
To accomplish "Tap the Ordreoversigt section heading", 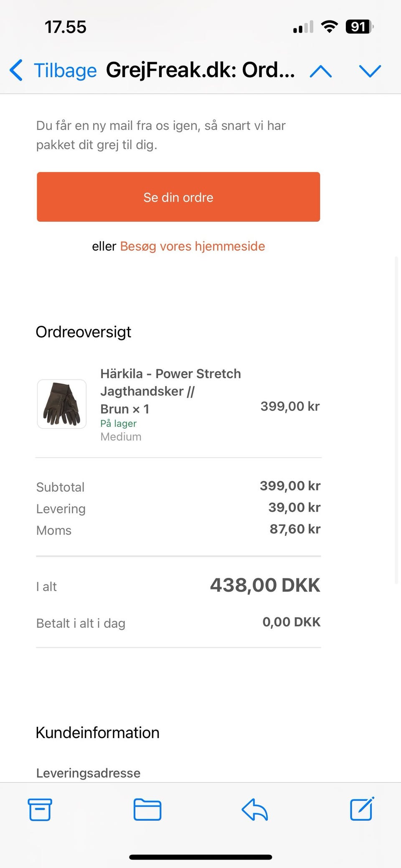I will pyautogui.click(x=84, y=332).
